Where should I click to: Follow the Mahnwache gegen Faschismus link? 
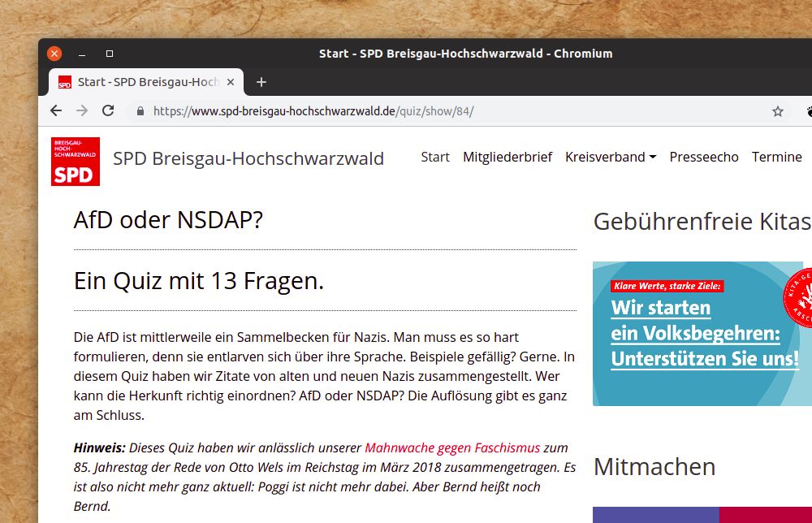452,448
